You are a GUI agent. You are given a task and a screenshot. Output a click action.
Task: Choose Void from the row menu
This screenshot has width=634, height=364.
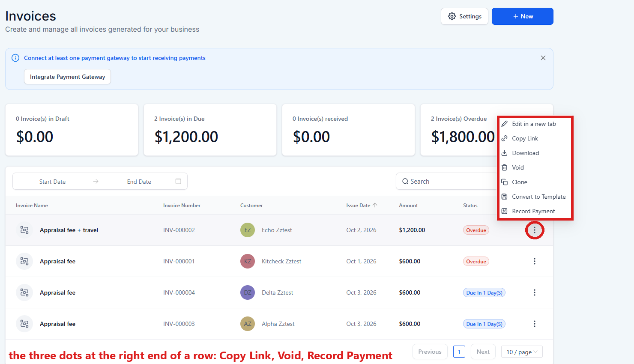535,167
